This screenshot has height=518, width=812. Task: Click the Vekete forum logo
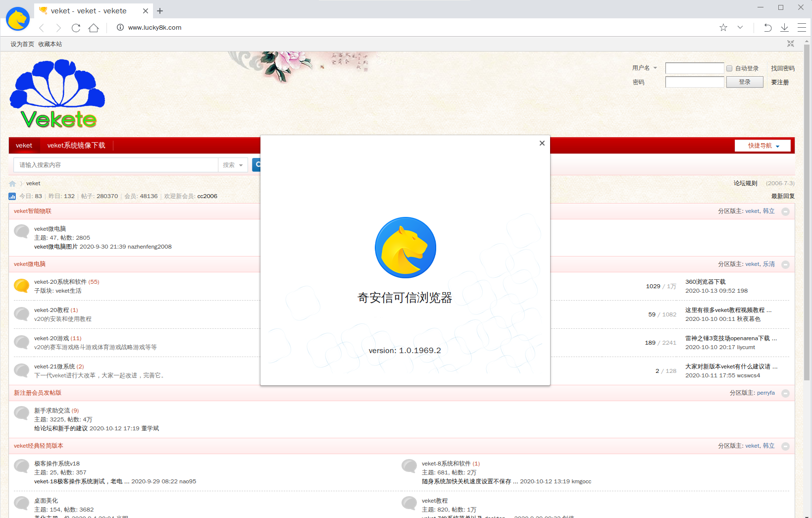tap(57, 94)
